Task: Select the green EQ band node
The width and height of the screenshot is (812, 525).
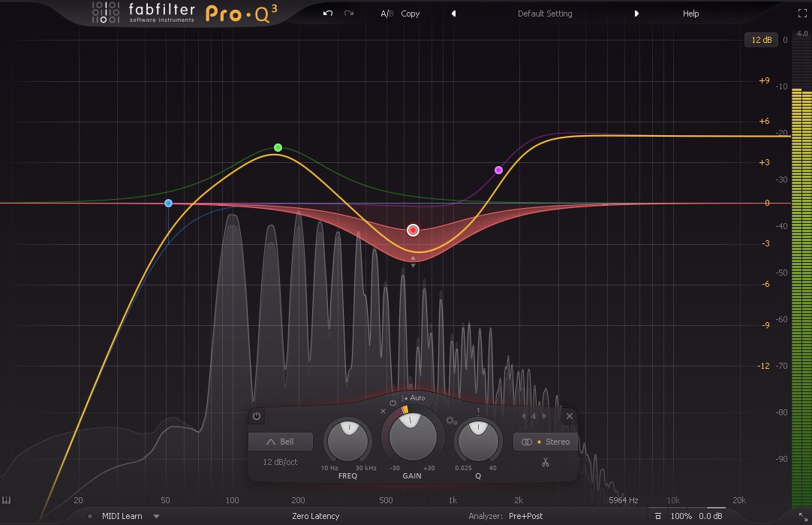Action: [x=278, y=148]
